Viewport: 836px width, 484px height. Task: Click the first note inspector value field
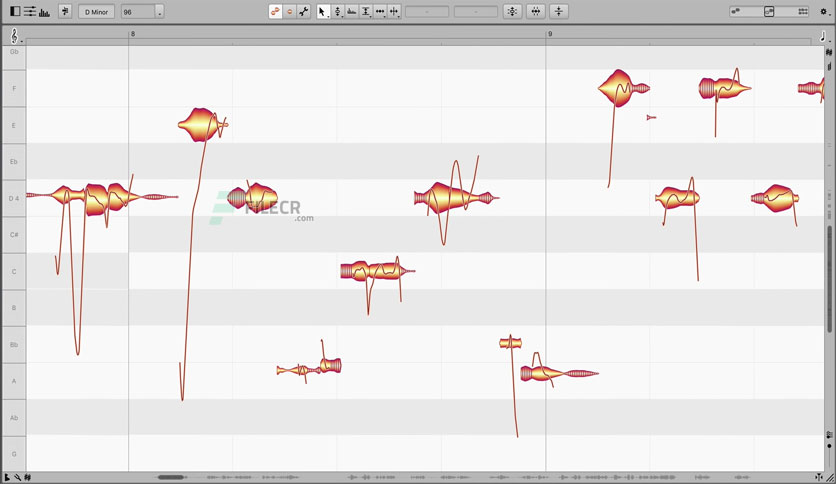(427, 12)
